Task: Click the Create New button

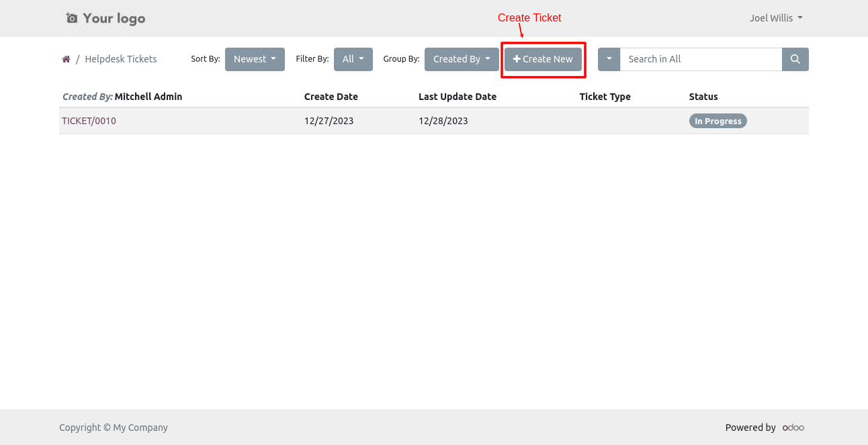Action: point(543,59)
